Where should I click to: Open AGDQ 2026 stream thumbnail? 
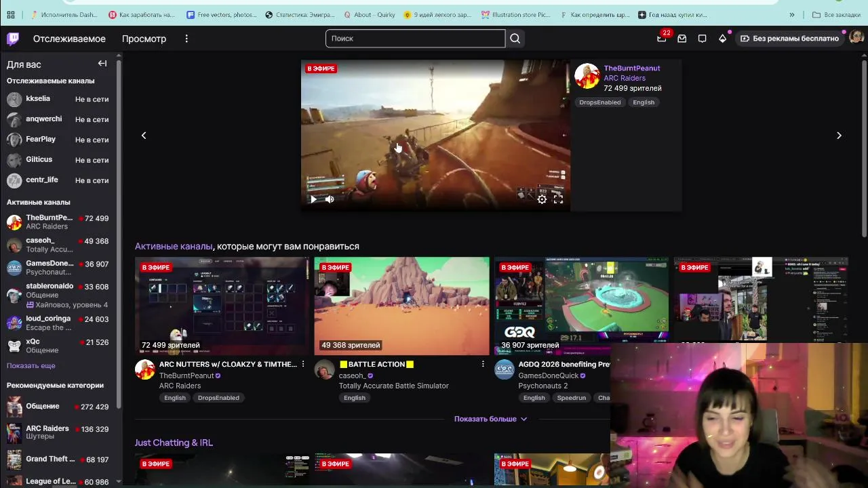coord(581,306)
